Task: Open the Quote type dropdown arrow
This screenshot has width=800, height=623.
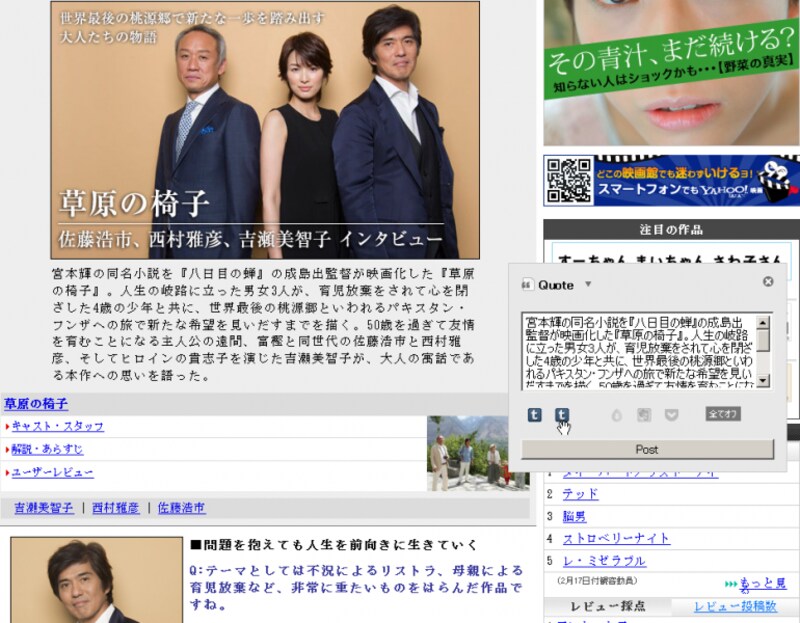Action: point(588,284)
